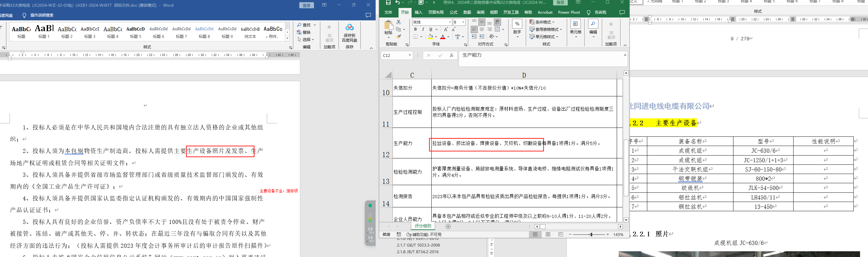Open the Conditional Formatting dropdown

pyautogui.click(x=542, y=22)
